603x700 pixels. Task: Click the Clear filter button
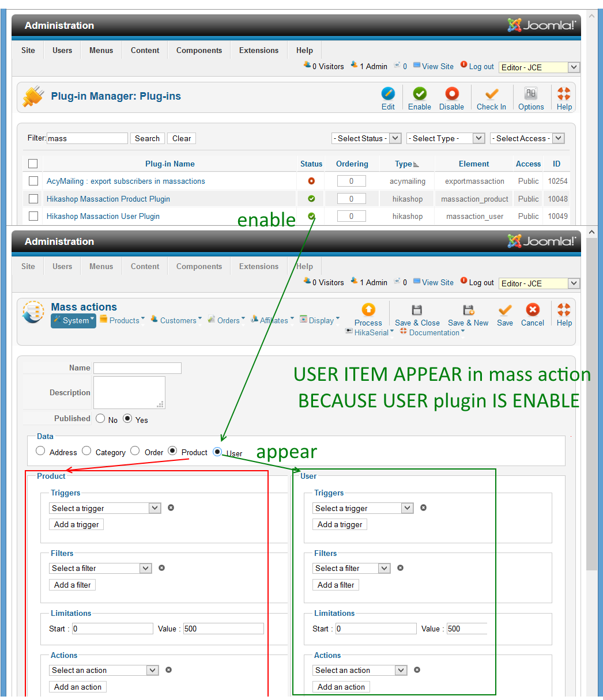[182, 138]
